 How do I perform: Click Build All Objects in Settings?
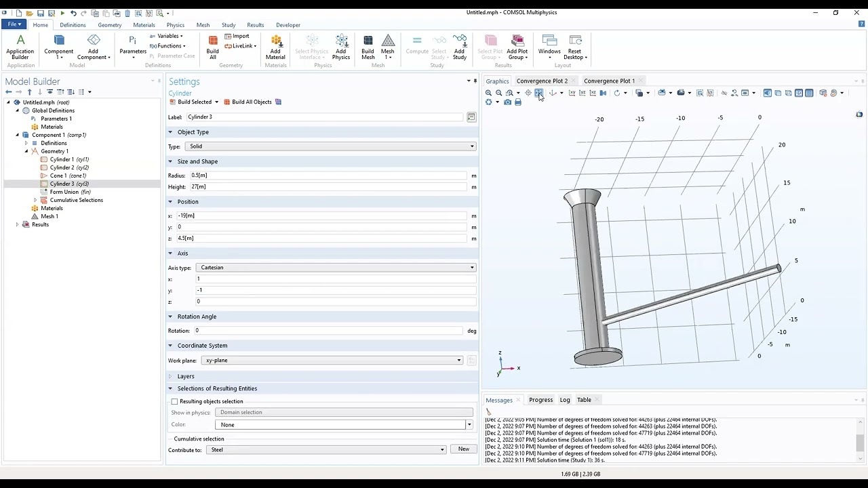point(248,102)
